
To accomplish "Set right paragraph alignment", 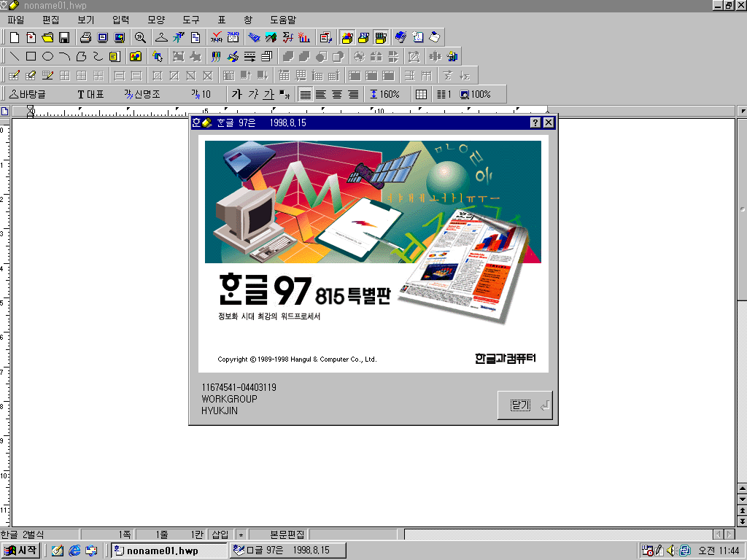I will point(354,94).
